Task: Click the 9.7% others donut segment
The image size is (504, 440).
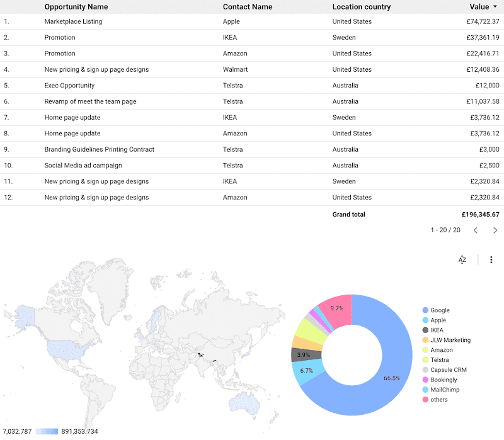Action: point(337,308)
